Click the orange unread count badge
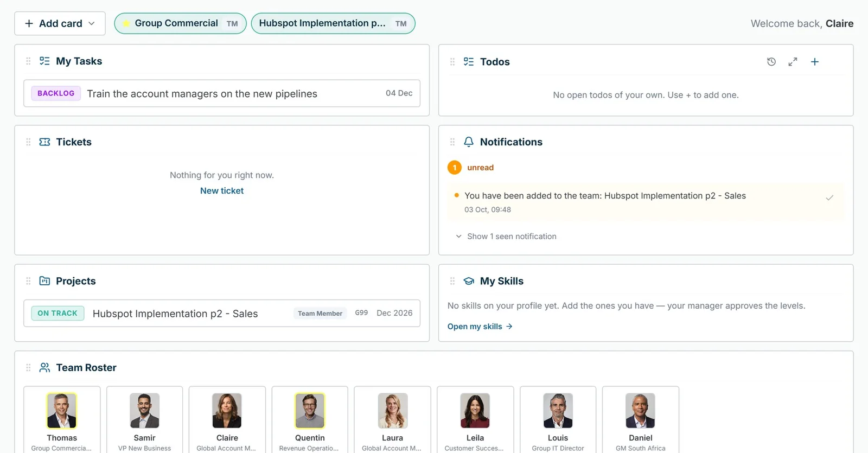The height and width of the screenshot is (453, 868). [x=455, y=168]
